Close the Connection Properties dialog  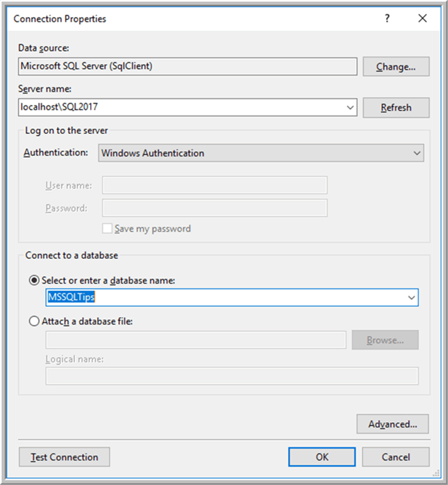422,18
